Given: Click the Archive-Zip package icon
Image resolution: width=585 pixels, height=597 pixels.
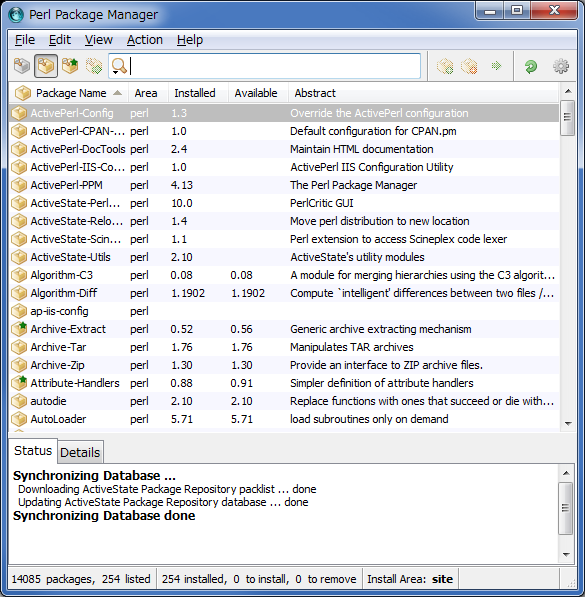Looking at the screenshot, I should pos(19,365).
